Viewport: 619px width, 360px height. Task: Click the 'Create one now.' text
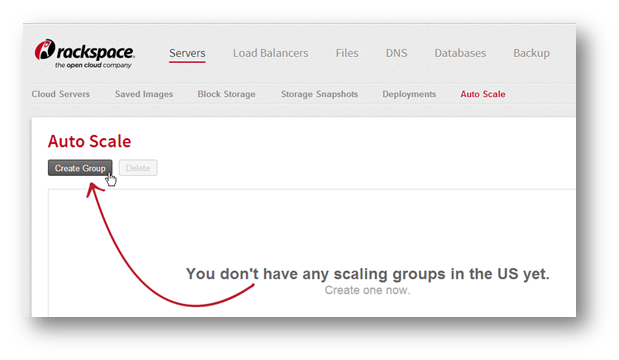368,290
